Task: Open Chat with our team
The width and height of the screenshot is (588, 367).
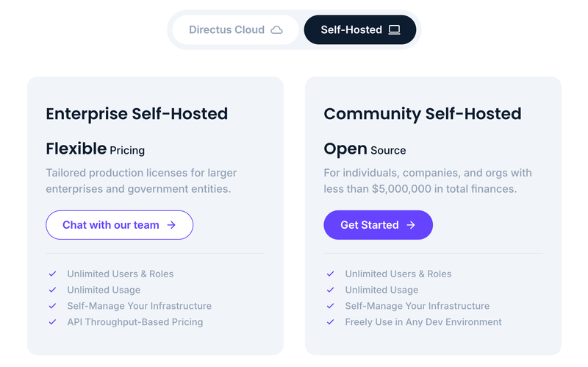Action: point(120,225)
